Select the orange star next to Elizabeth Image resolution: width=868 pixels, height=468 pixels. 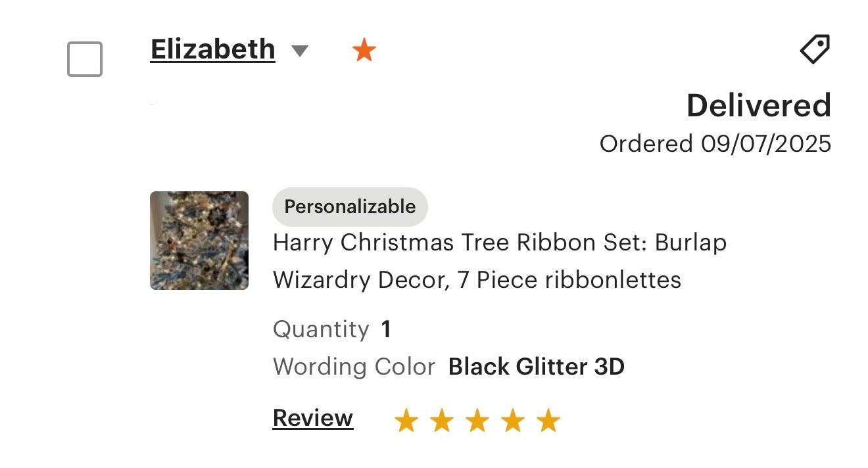pos(364,49)
